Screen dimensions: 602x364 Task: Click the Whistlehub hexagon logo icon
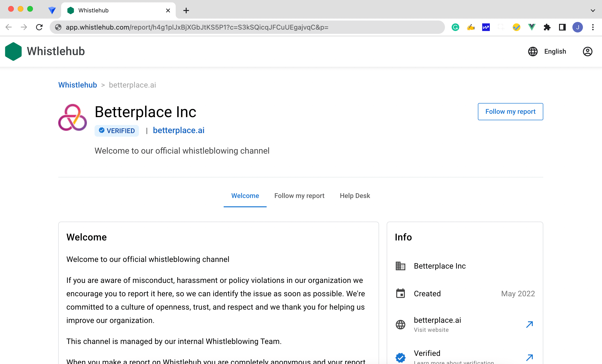13,51
